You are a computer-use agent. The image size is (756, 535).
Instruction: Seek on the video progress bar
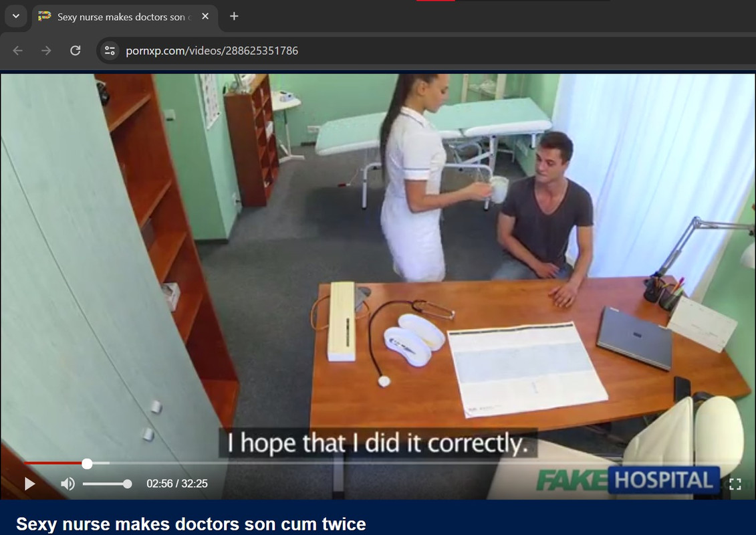pos(381,463)
